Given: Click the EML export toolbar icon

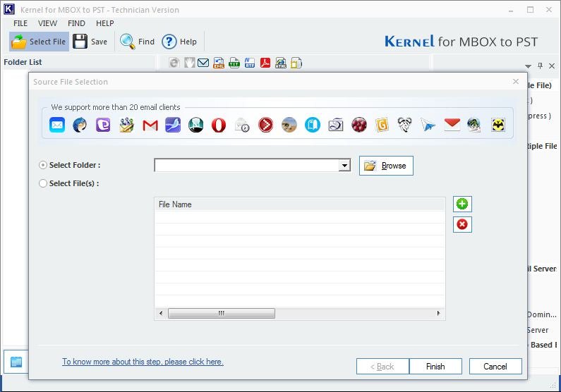Looking at the screenshot, I should 219,63.
